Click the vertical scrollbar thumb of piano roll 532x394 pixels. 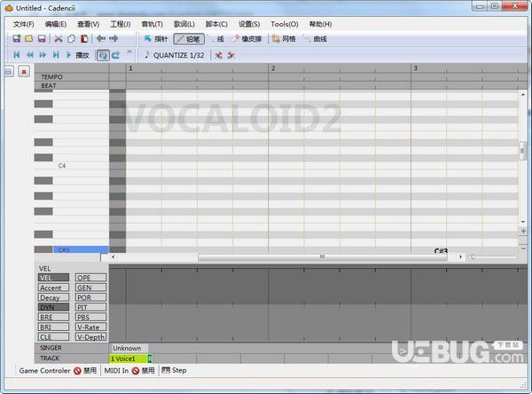coord(523,151)
